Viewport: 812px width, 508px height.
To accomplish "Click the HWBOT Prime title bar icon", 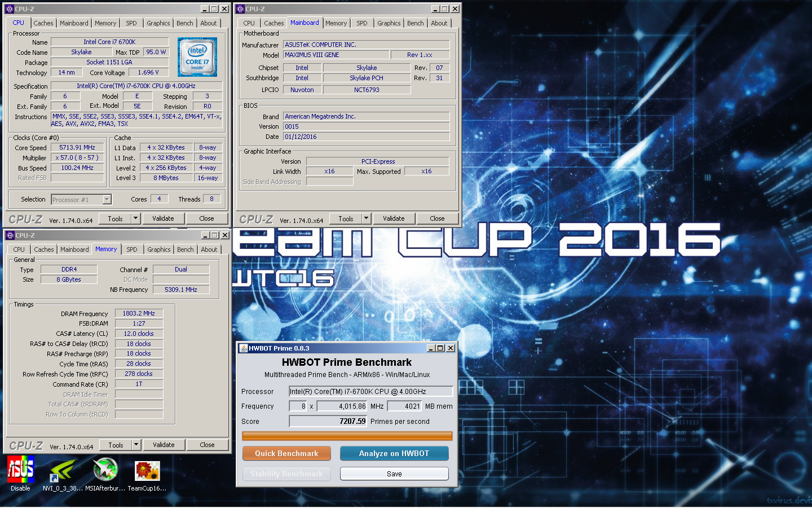I will tap(244, 348).
